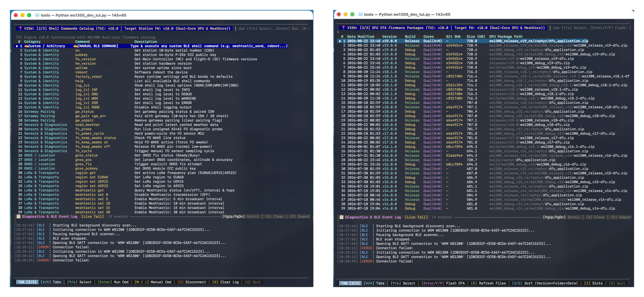Click the Run Cmd footer action
The image size is (644, 297).
113,282
